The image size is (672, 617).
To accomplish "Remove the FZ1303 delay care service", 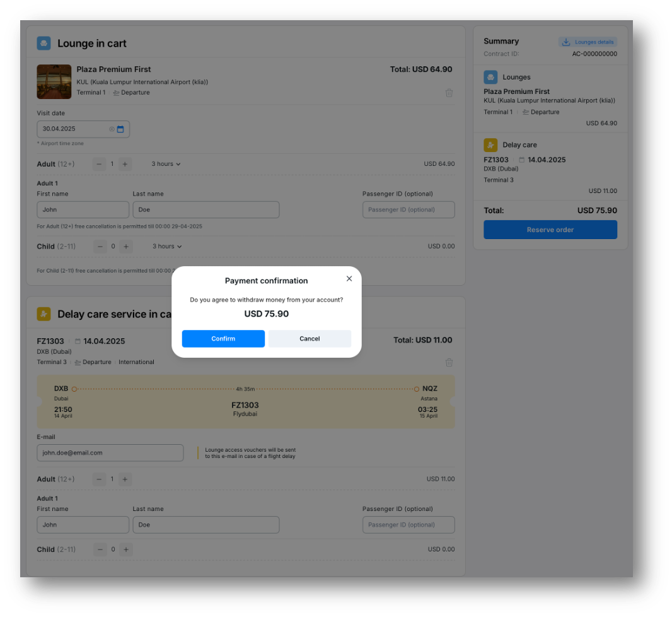I will [x=449, y=363].
